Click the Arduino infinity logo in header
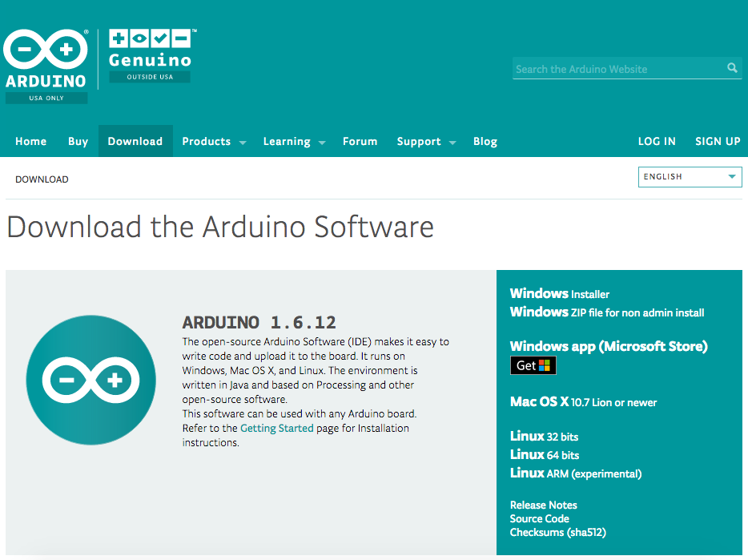 (x=46, y=66)
